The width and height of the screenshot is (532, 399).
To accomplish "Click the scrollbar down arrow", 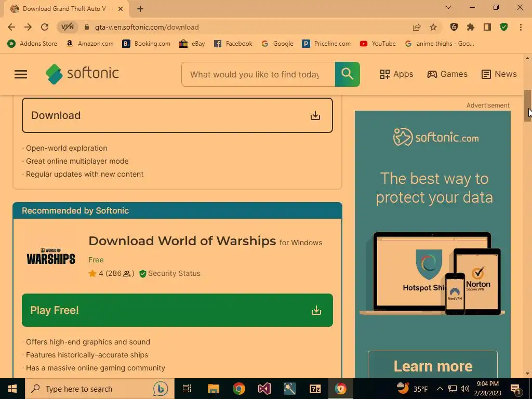I will coord(527,374).
